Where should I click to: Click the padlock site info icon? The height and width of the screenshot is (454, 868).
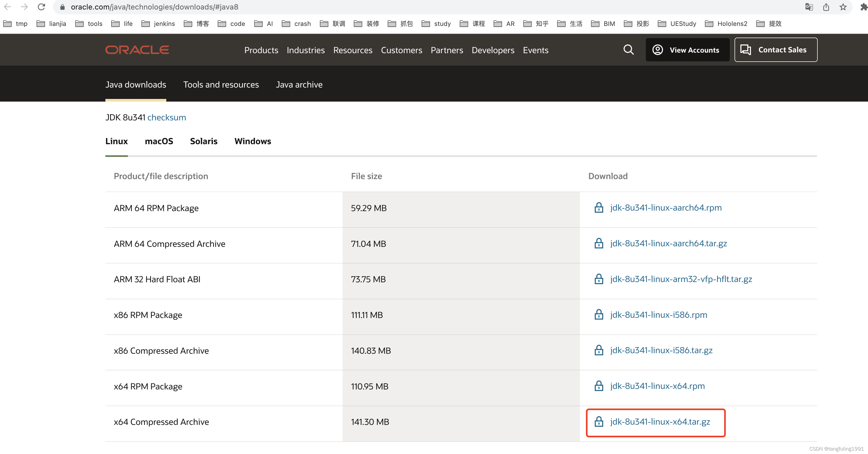(x=62, y=7)
